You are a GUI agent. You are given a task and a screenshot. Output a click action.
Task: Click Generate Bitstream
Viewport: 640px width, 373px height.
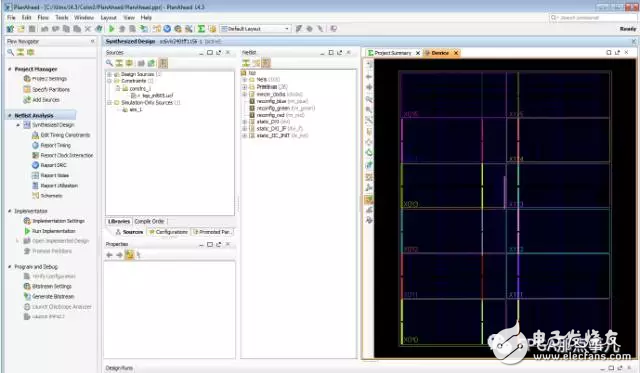point(53,297)
